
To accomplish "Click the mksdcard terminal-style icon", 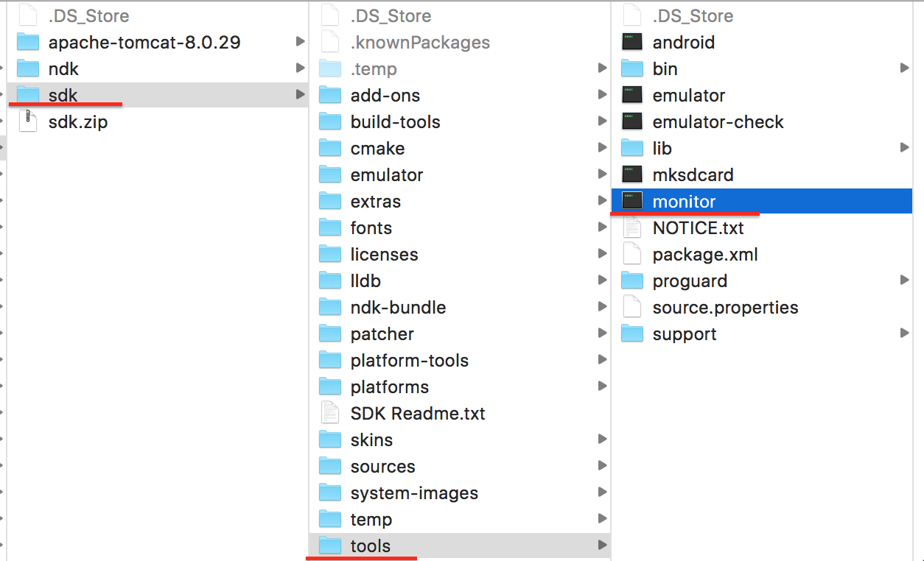I will click(x=631, y=174).
